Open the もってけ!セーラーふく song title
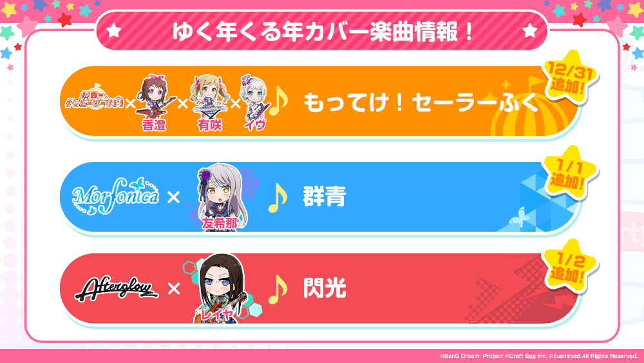 (x=421, y=102)
